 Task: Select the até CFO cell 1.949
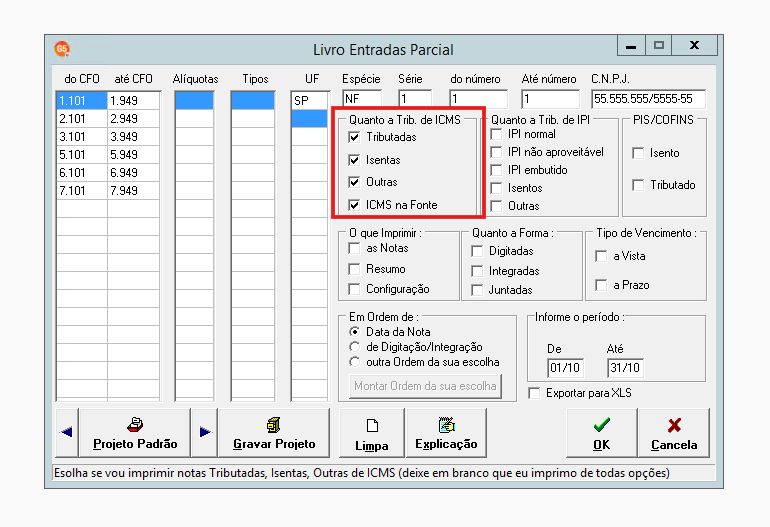pos(134,101)
